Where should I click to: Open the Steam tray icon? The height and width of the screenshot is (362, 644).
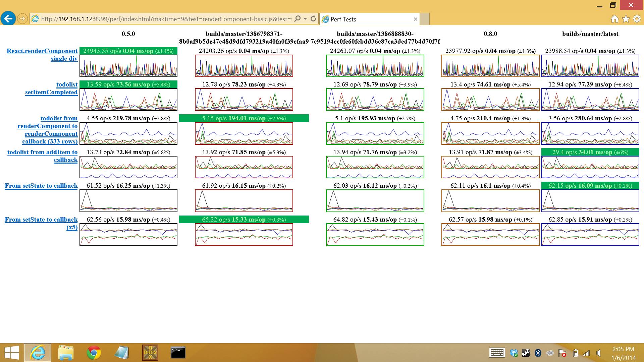526,353
